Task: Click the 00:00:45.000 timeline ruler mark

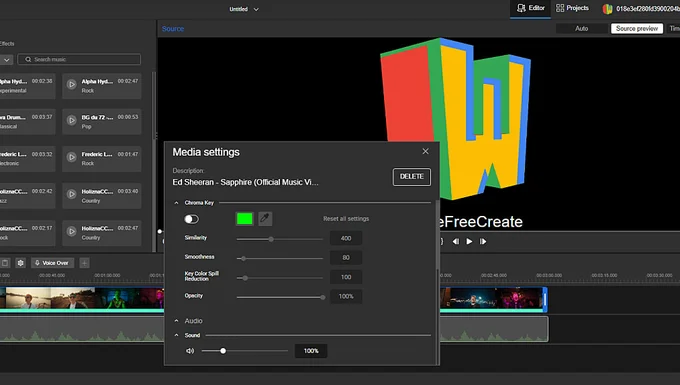Action: (52, 275)
